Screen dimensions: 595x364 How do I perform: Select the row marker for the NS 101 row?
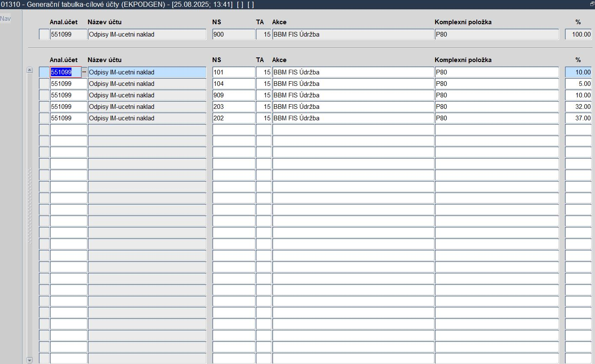coord(44,72)
